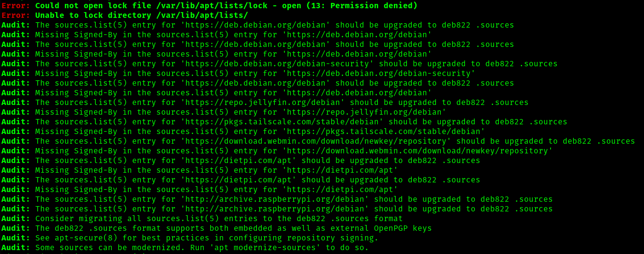Click the '(13: Permission denied)' text
This screenshot has height=254, width=644.
361,6
